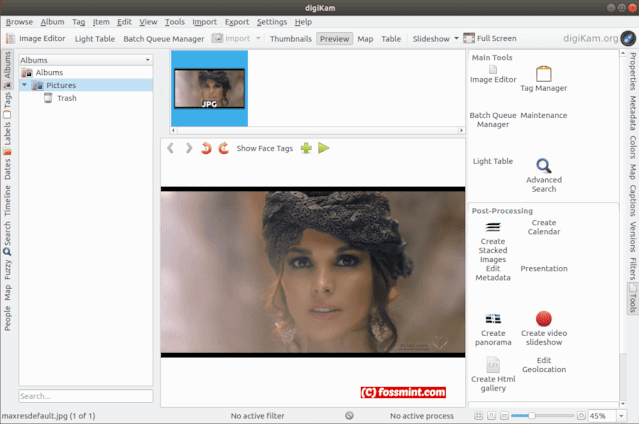The width and height of the screenshot is (639, 424).
Task: Open People tab in left sidebar
Action: [x=7, y=318]
